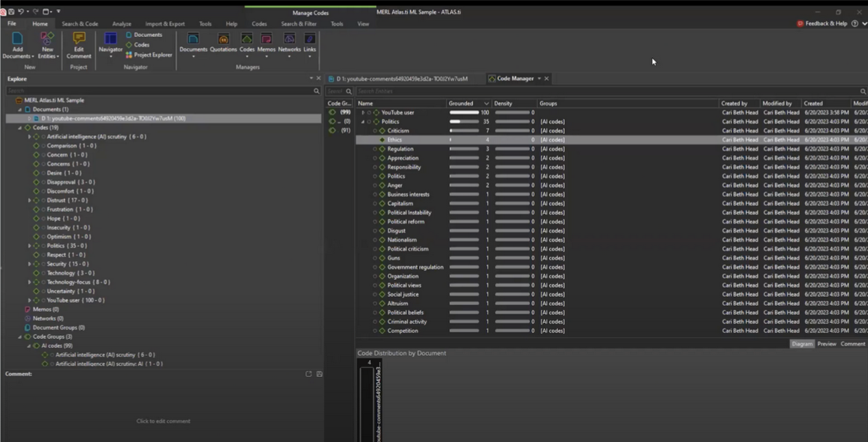Open the Import & Export tab
This screenshot has height=442, width=868.
164,24
